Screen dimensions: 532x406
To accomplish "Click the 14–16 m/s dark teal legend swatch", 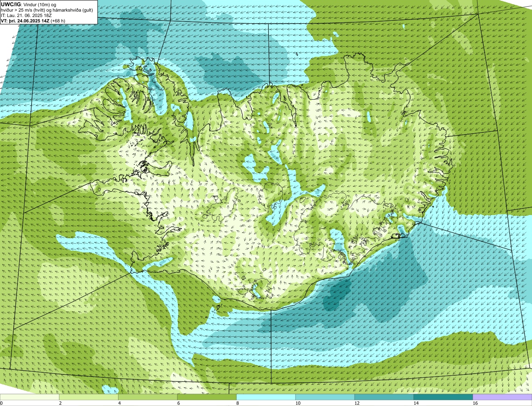I will [443, 397].
